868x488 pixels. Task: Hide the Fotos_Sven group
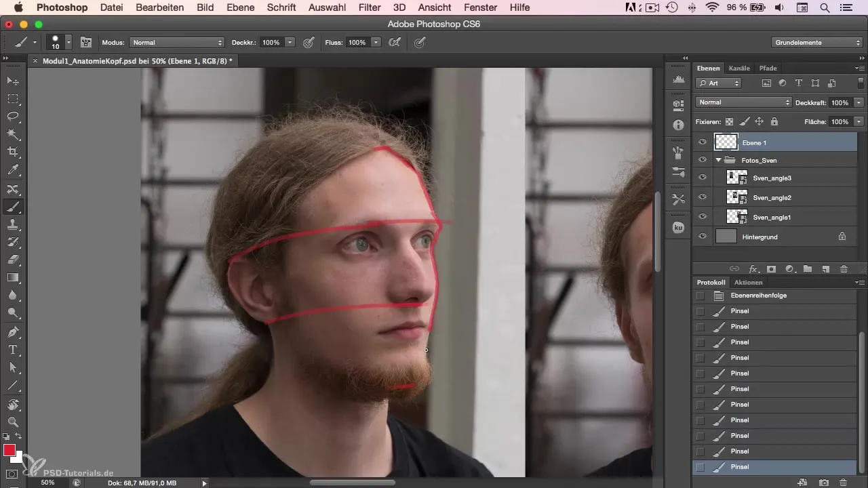pos(702,161)
